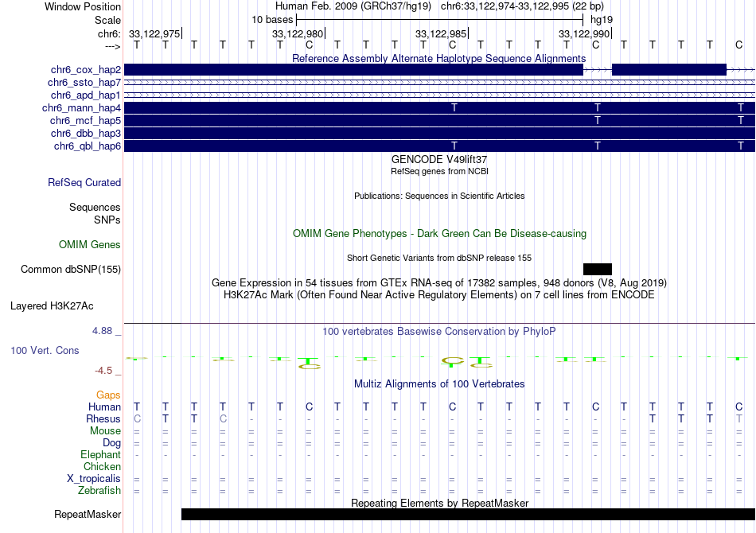Viewport: 756px width, 533px height.
Task: Select the Common dbSNP(155) track label
Action: 71,270
